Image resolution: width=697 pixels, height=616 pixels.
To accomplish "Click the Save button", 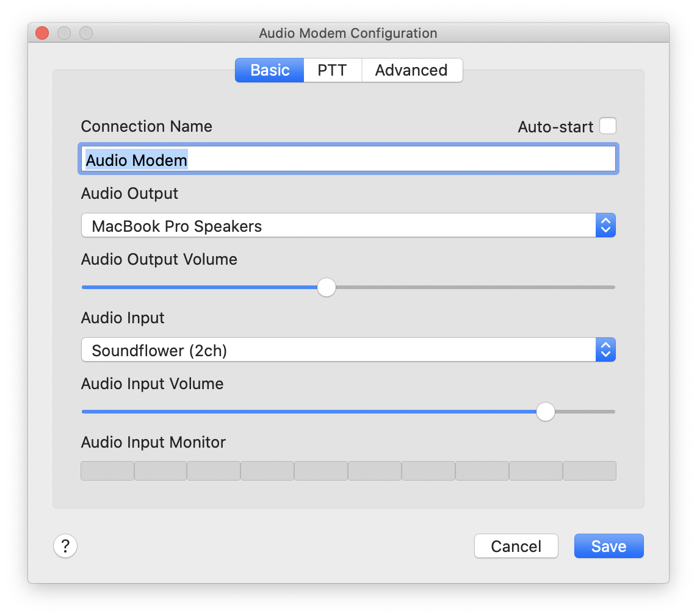I will pos(609,546).
